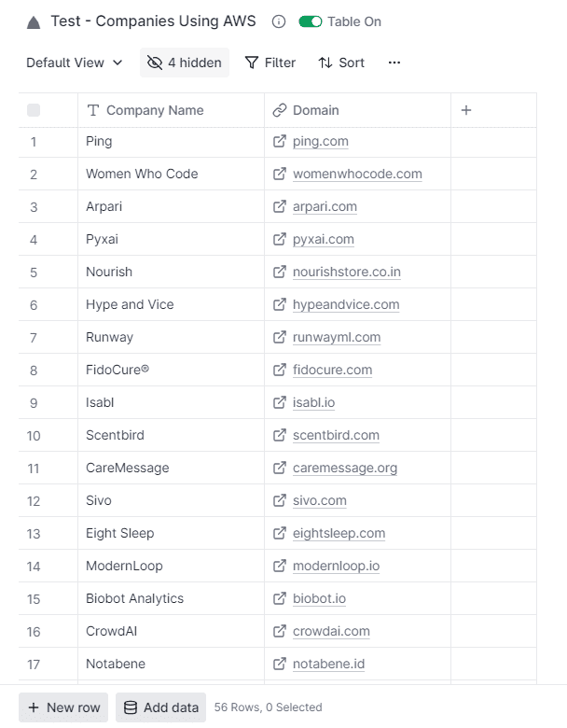Image resolution: width=567 pixels, height=728 pixels.
Task: Click external link icon next to runwayml.com
Action: coord(280,338)
